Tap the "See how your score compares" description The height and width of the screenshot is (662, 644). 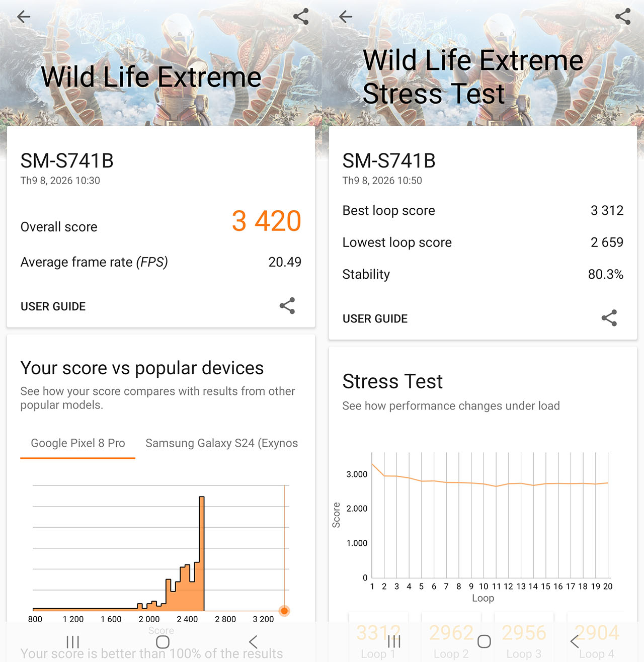point(157,398)
